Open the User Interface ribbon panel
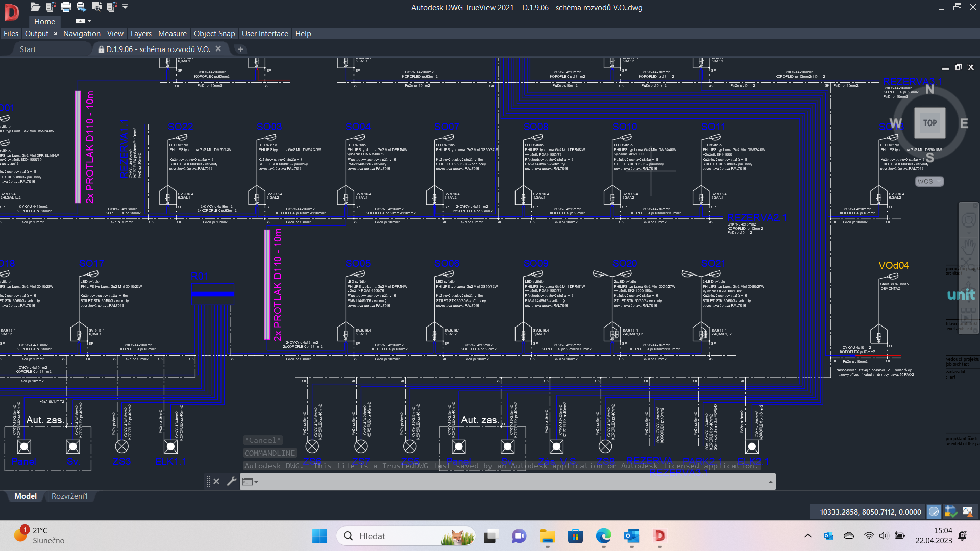This screenshot has width=980, height=551. click(265, 34)
